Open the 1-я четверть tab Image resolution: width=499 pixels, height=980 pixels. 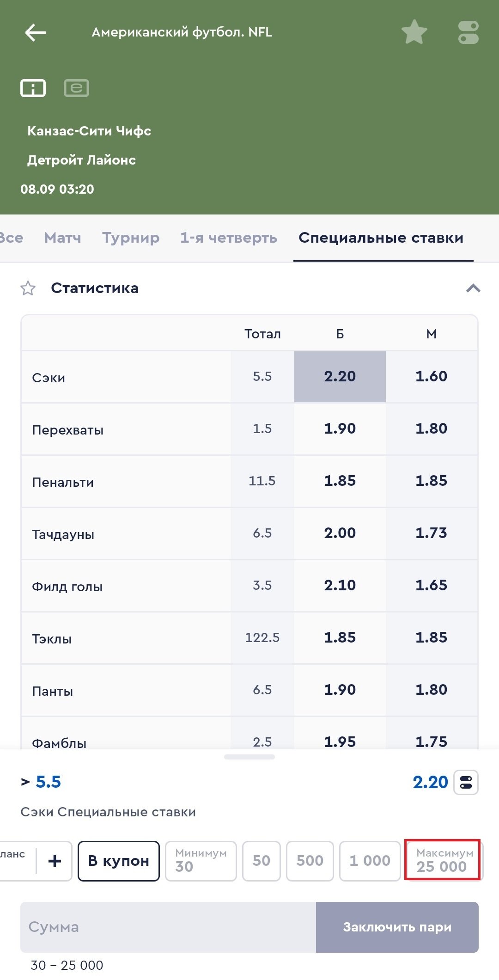pyautogui.click(x=228, y=238)
